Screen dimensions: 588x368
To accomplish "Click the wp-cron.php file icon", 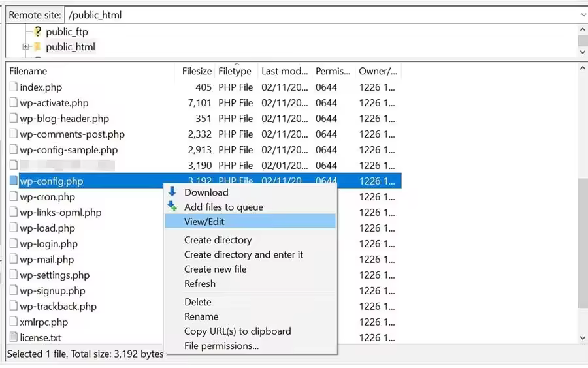I will (x=14, y=196).
